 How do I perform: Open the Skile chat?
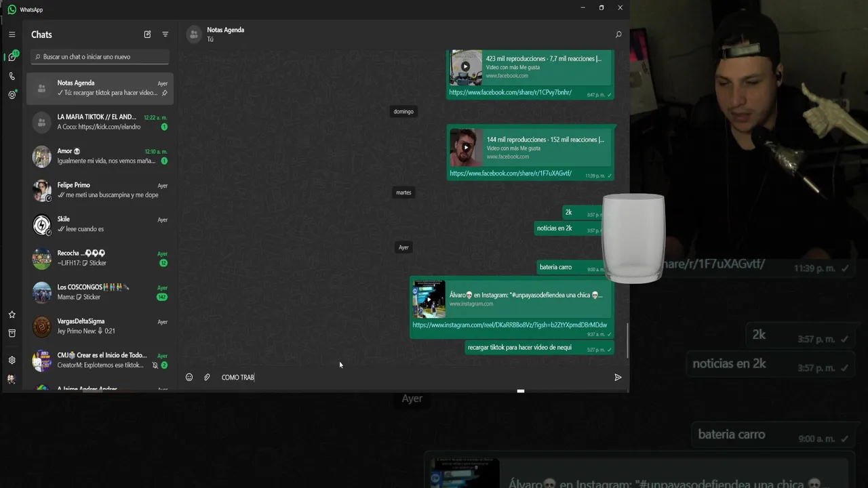(x=100, y=224)
